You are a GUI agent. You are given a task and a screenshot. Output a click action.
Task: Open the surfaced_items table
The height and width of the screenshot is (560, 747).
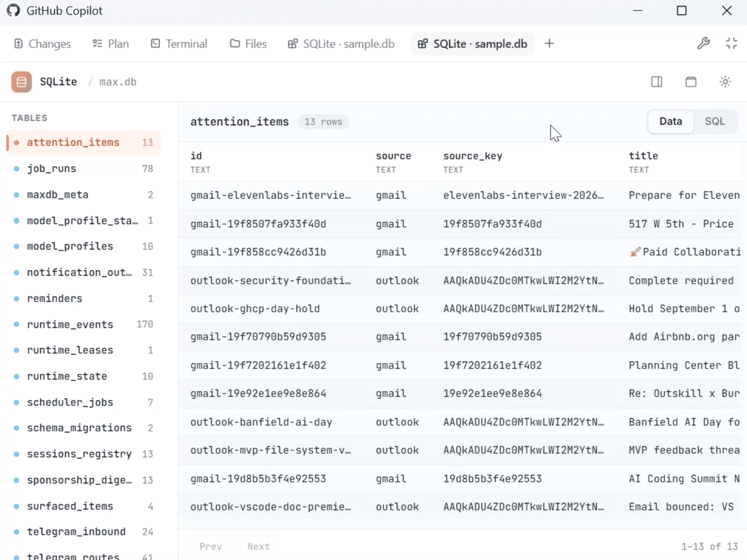click(83, 506)
